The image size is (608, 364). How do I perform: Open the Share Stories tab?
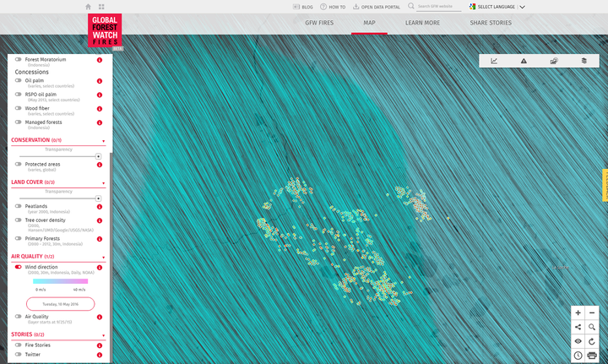click(491, 23)
